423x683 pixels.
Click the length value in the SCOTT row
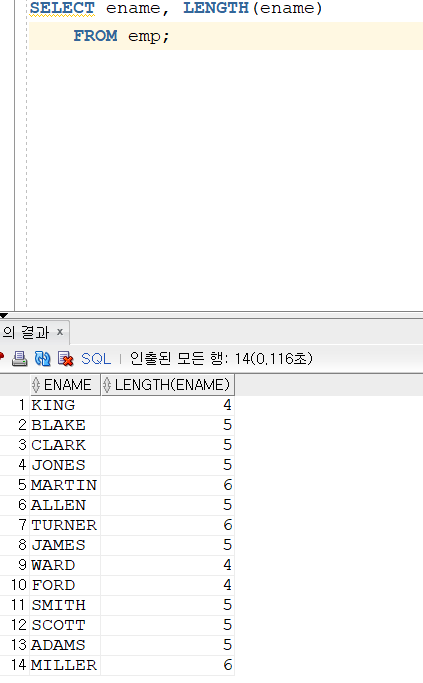click(x=168, y=626)
